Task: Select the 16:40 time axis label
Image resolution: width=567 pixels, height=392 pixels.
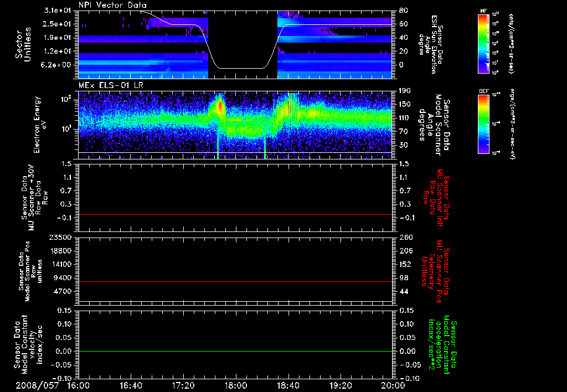Action: pos(131,385)
